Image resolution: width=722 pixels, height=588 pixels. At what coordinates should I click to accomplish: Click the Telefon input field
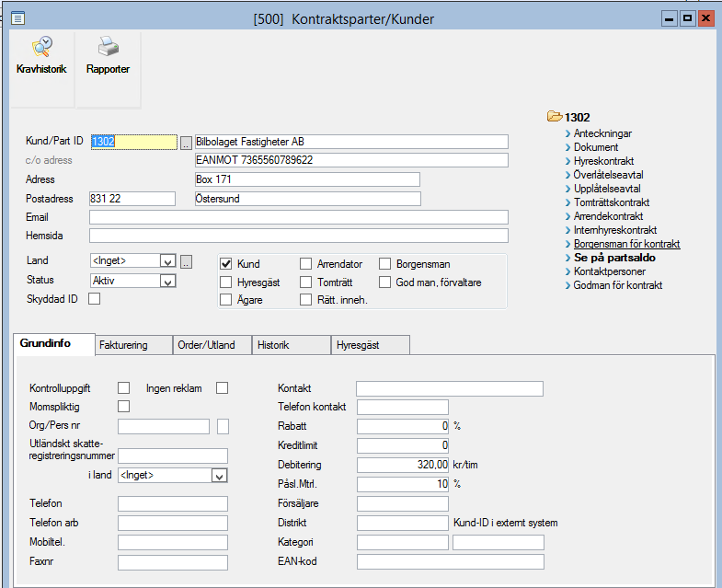click(x=173, y=503)
